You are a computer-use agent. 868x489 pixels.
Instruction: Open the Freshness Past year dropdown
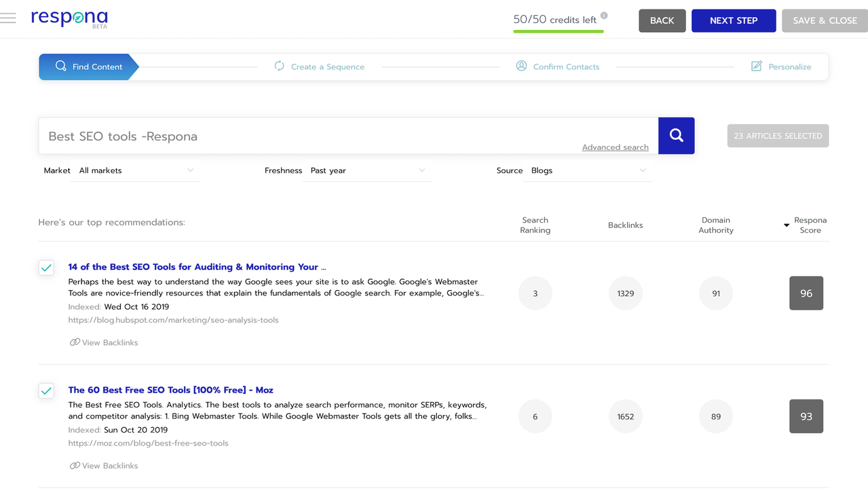point(367,170)
